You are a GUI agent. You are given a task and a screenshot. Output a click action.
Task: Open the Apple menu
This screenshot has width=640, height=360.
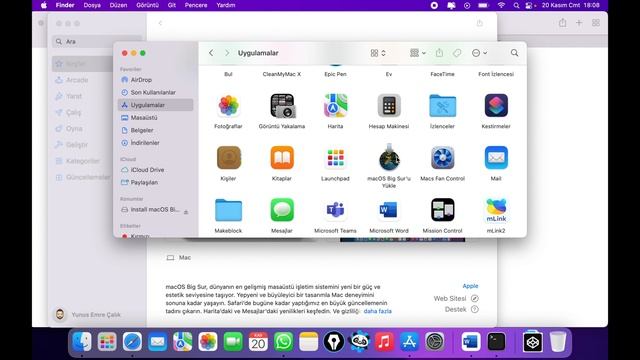click(x=44, y=5)
